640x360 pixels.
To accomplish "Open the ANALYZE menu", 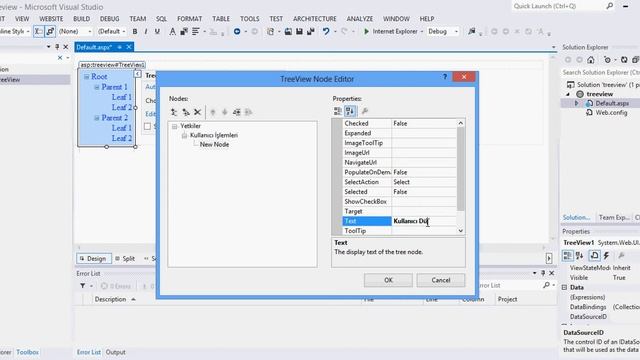I will [x=360, y=19].
